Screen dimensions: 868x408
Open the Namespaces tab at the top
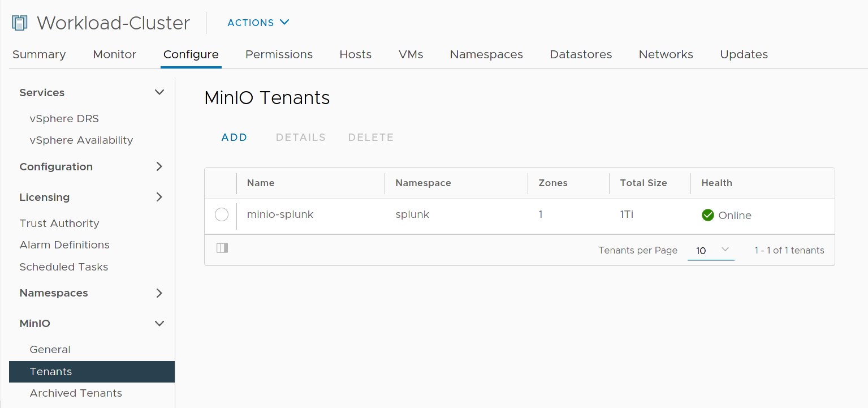[486, 54]
